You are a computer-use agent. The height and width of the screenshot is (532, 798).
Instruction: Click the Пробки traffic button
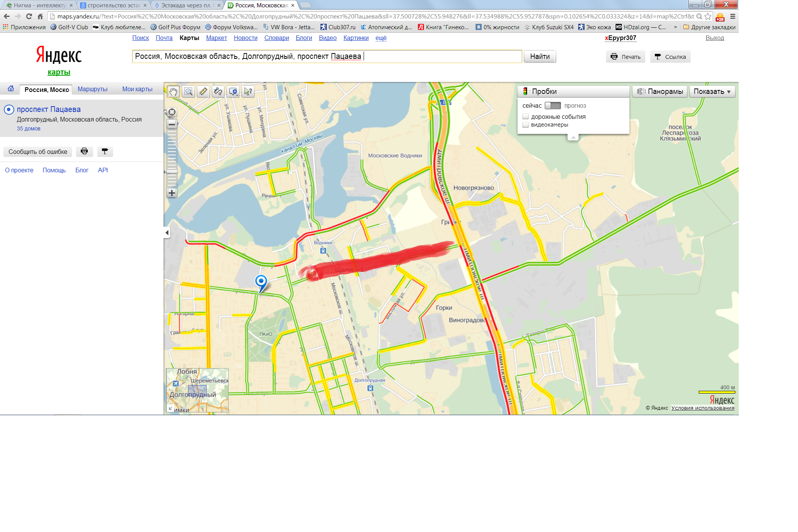[x=573, y=92]
